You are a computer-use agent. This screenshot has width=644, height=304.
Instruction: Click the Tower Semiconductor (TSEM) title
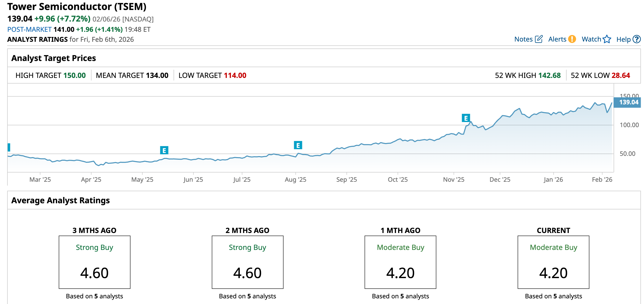coord(77,7)
